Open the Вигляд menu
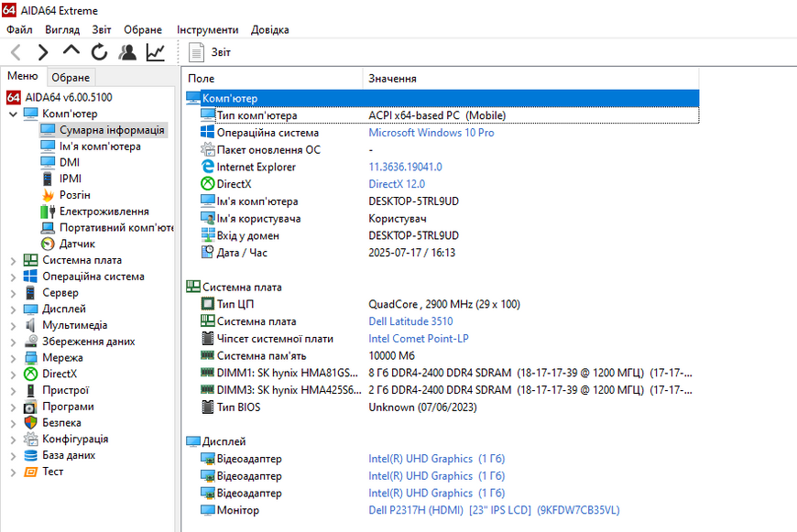797x532 pixels. [62, 29]
